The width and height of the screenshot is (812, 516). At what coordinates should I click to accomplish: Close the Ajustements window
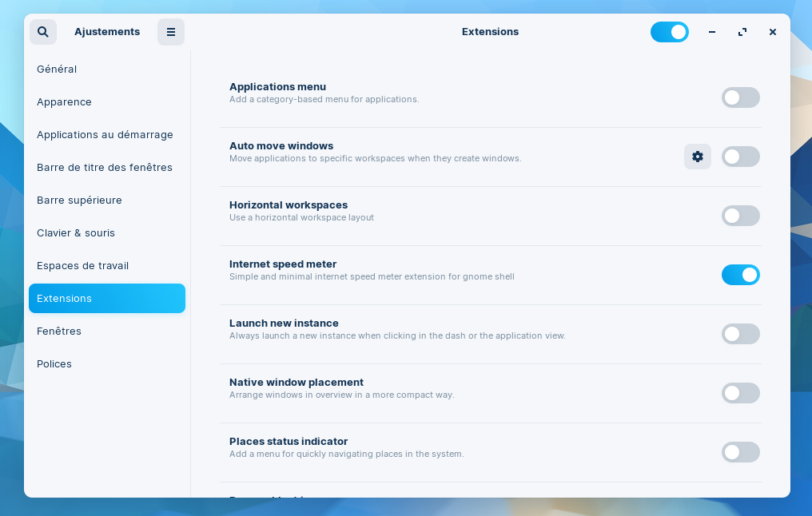pos(772,32)
